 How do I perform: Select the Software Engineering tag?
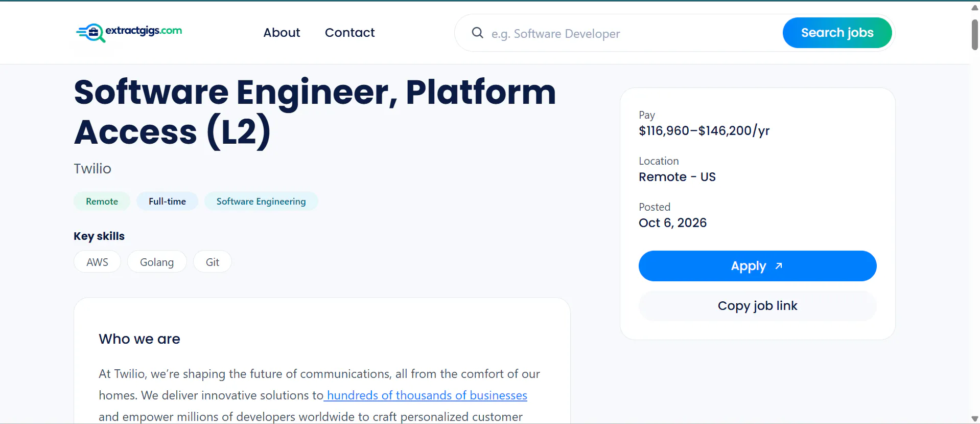pyautogui.click(x=261, y=201)
